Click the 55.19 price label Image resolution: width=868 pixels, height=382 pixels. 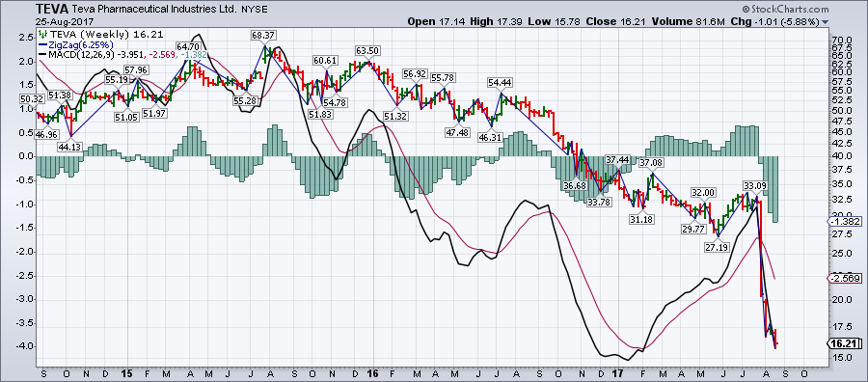pos(117,80)
